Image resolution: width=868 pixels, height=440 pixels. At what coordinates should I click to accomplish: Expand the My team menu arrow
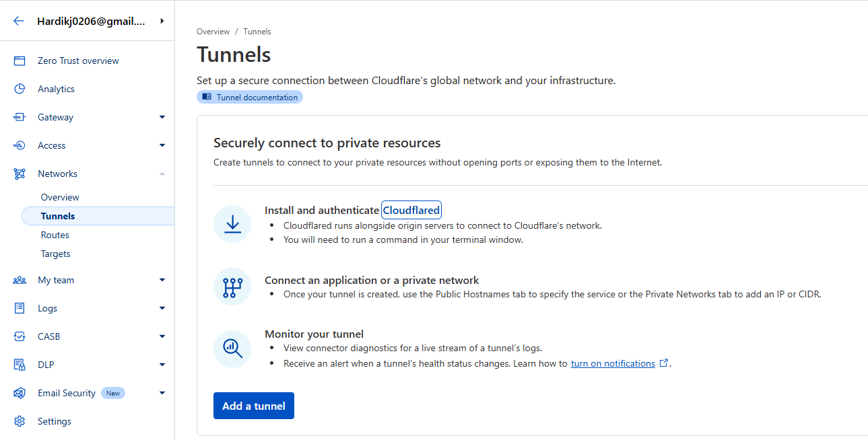(162, 280)
